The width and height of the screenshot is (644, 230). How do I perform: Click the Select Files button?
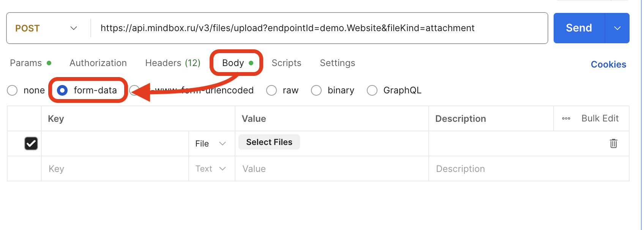pyautogui.click(x=269, y=142)
